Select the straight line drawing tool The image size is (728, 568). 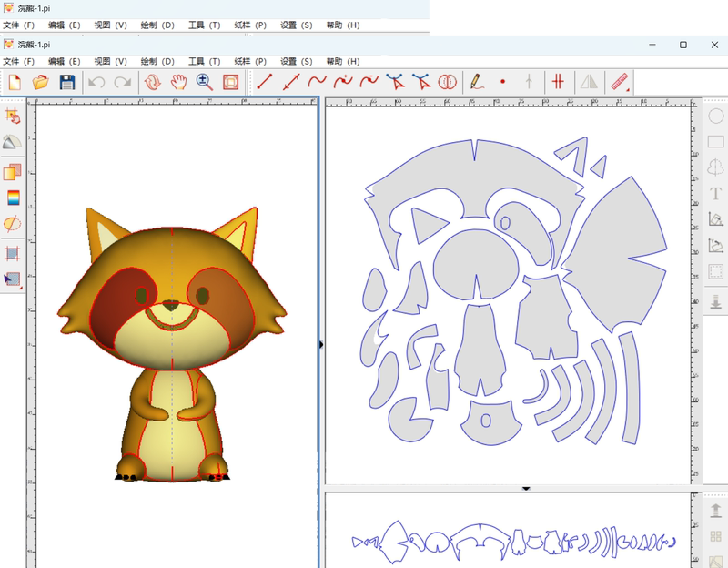265,82
